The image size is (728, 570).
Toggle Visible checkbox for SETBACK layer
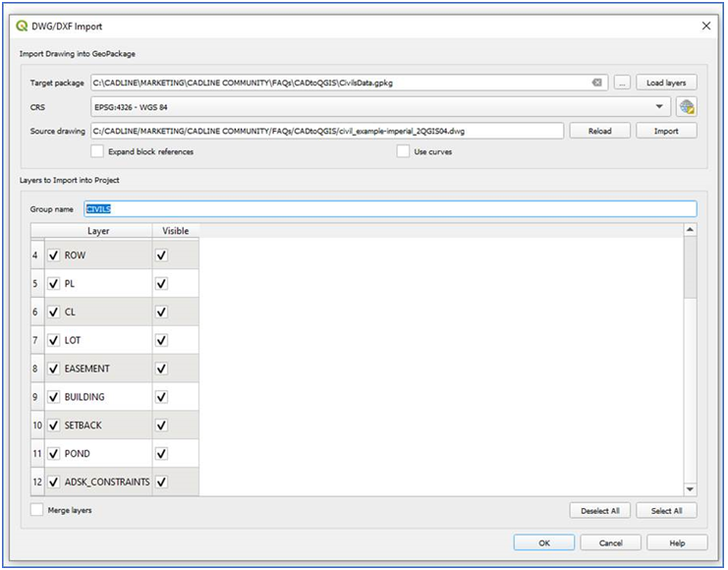pyautogui.click(x=161, y=426)
